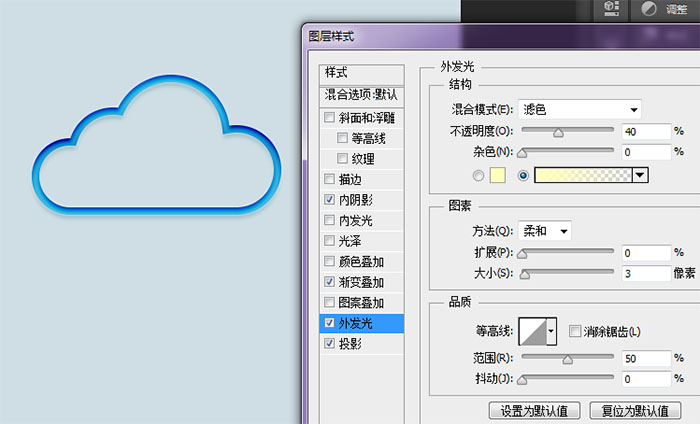Click the 杂色 noise slider handle

click(522, 154)
